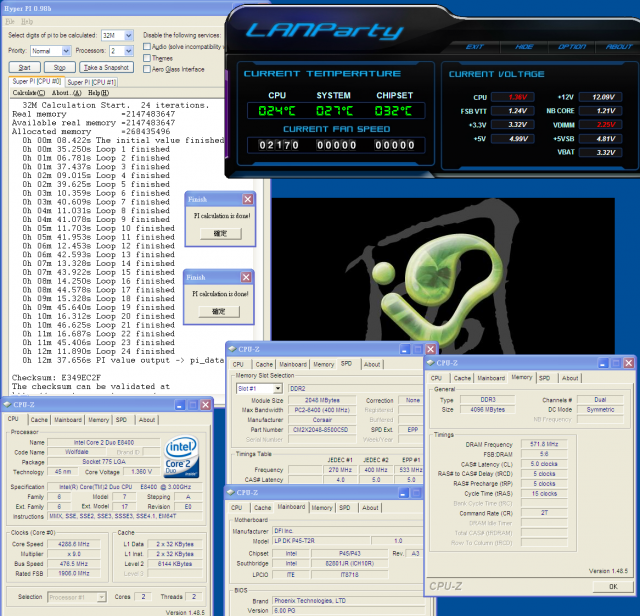Click Take a Snapshot button
640x616 pixels.
coord(106,67)
